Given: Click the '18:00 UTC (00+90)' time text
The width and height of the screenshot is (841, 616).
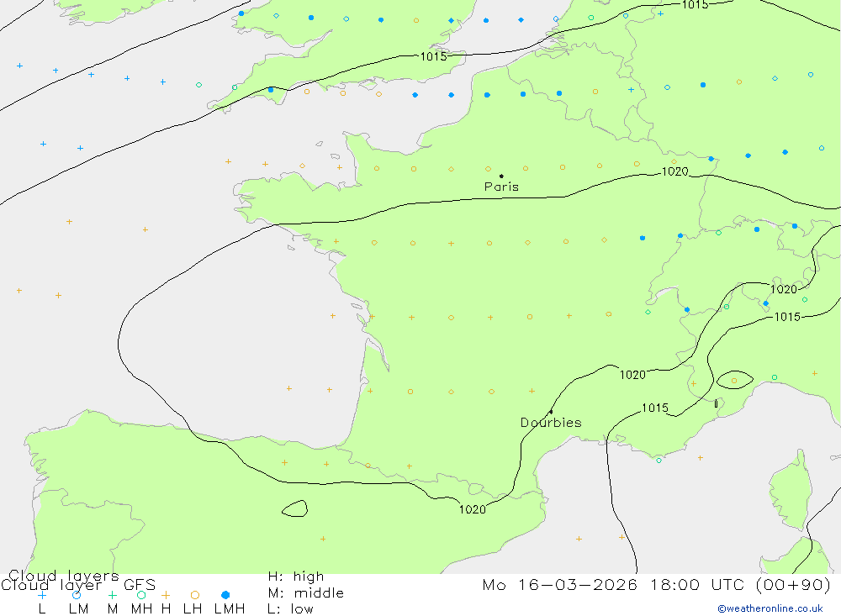Looking at the screenshot, I should (741, 584).
